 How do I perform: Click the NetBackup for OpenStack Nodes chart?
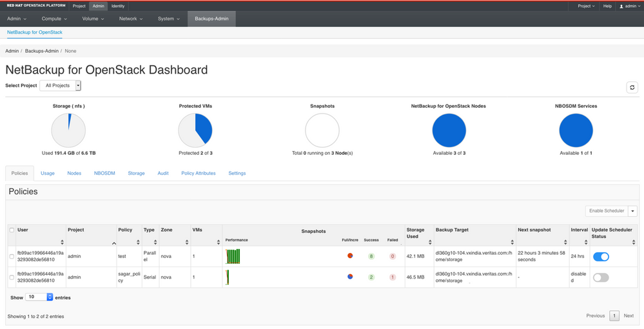pyautogui.click(x=449, y=130)
